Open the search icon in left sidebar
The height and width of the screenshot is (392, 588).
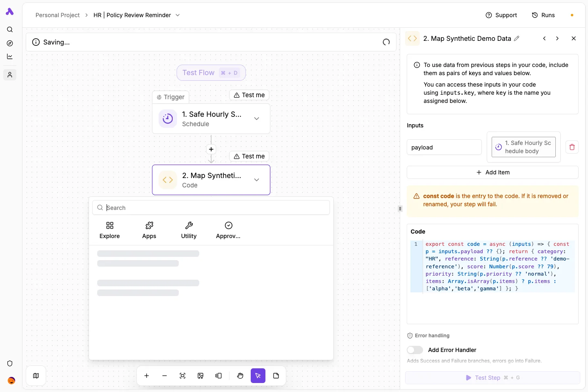click(x=10, y=29)
